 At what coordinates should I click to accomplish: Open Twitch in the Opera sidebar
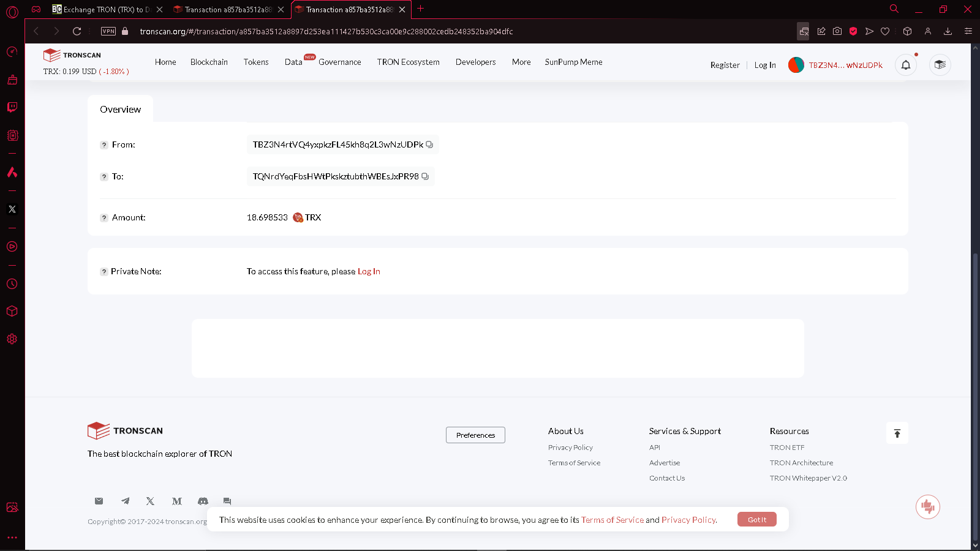click(12, 107)
